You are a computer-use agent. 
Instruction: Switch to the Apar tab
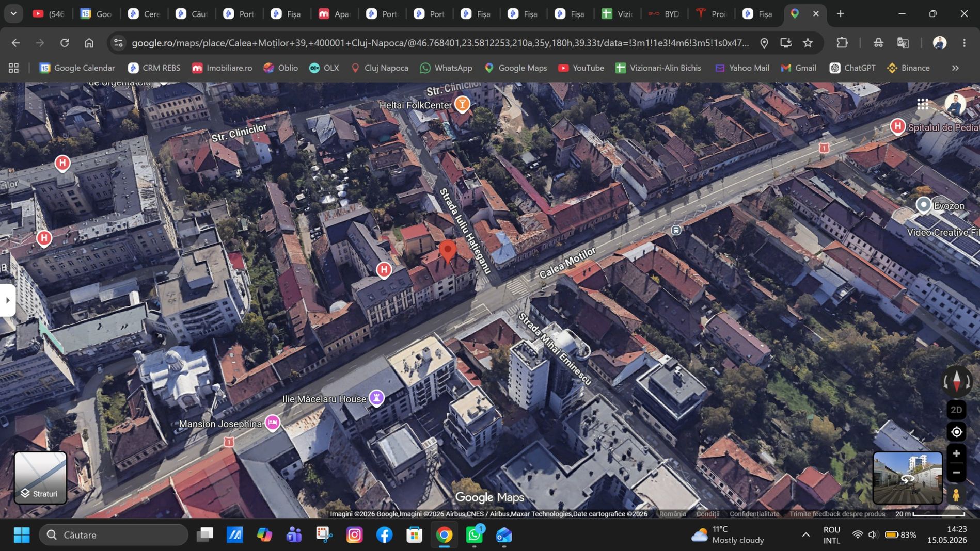(335, 14)
